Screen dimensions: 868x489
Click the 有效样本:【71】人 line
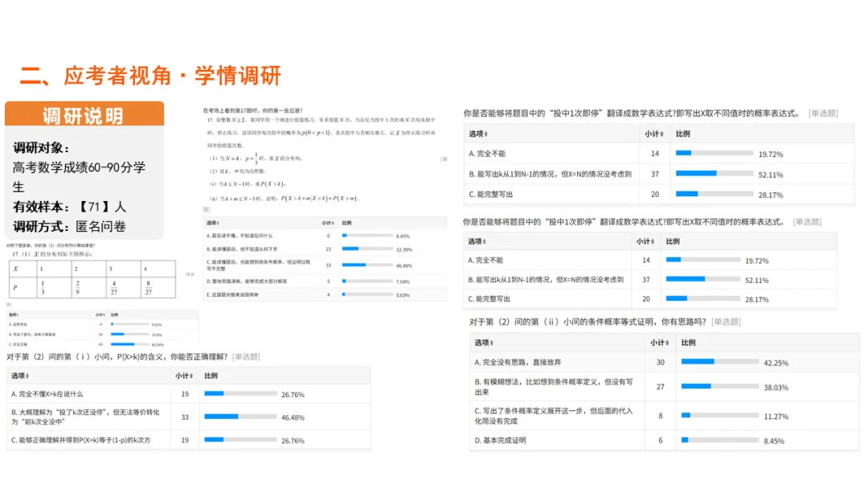[70, 208]
